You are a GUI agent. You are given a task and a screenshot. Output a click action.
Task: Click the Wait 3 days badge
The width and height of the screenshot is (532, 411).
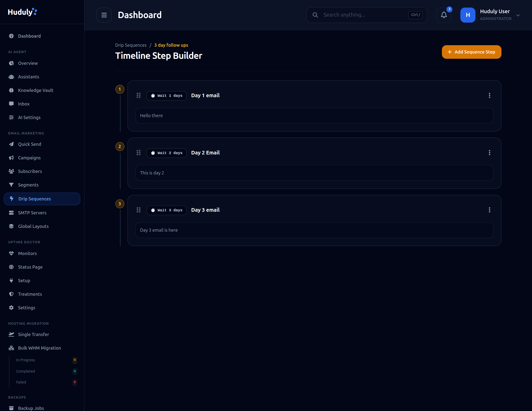tap(167, 210)
